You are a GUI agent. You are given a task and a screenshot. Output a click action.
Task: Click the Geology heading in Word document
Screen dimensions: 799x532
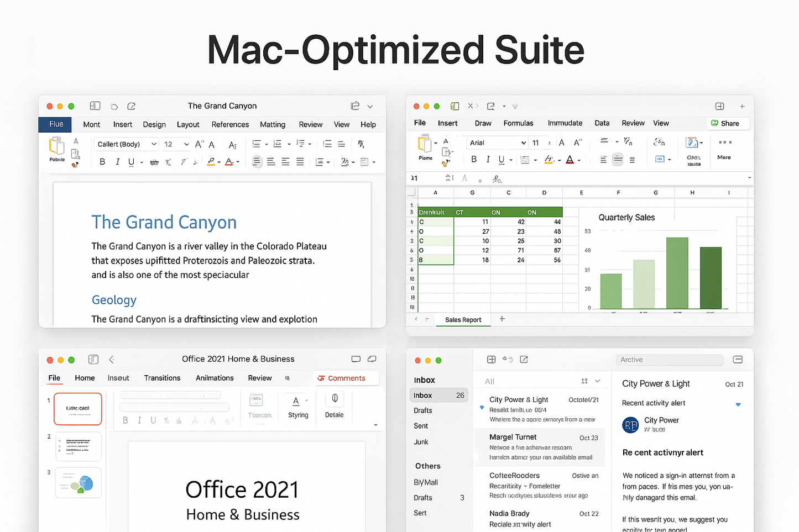114,300
